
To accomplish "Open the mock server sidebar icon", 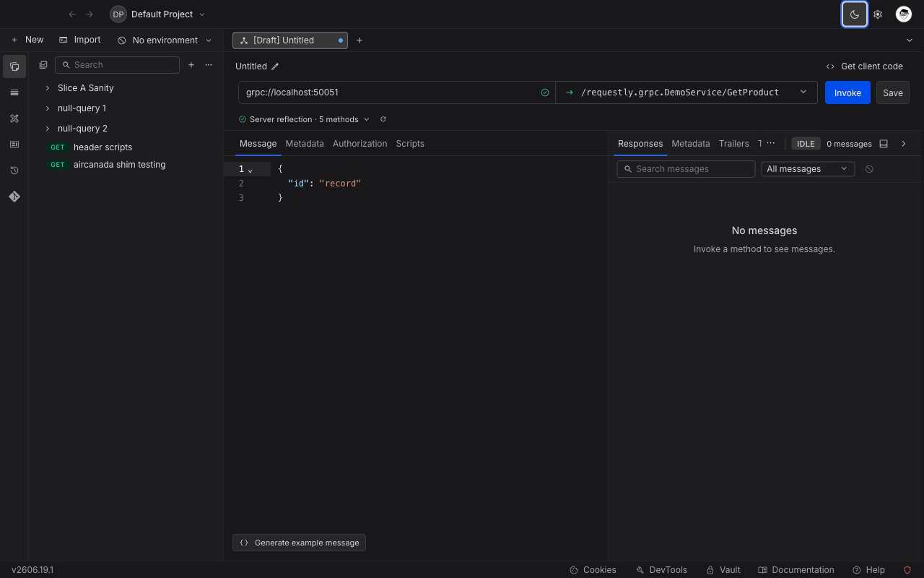I will [14, 144].
